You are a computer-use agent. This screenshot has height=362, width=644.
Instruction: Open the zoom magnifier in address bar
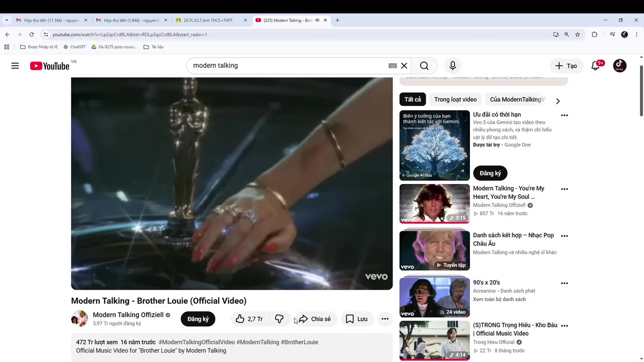tap(567, 35)
